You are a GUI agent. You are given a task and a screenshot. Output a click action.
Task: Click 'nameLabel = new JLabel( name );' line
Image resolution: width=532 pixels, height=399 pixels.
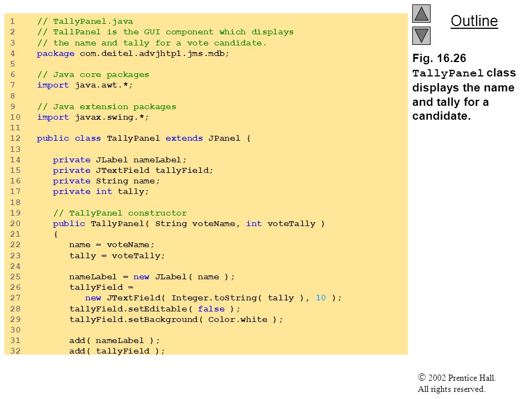click(152, 277)
